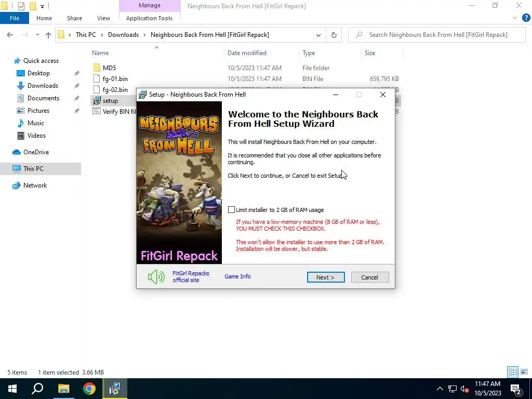Open the File menu tab

pos(15,18)
